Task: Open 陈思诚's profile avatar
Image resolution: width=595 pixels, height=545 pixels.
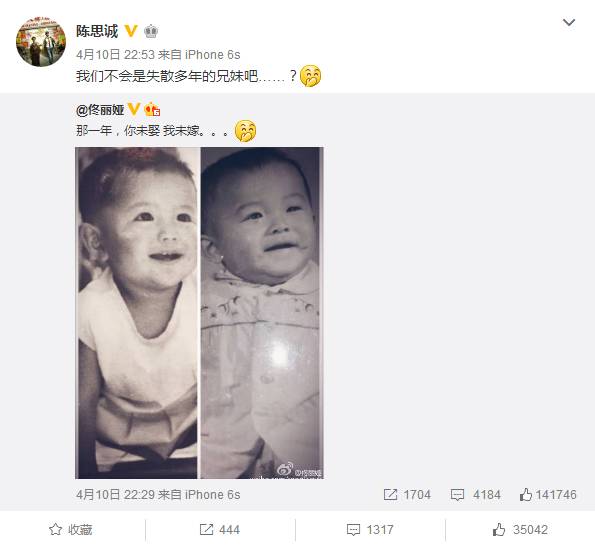Action: point(41,41)
